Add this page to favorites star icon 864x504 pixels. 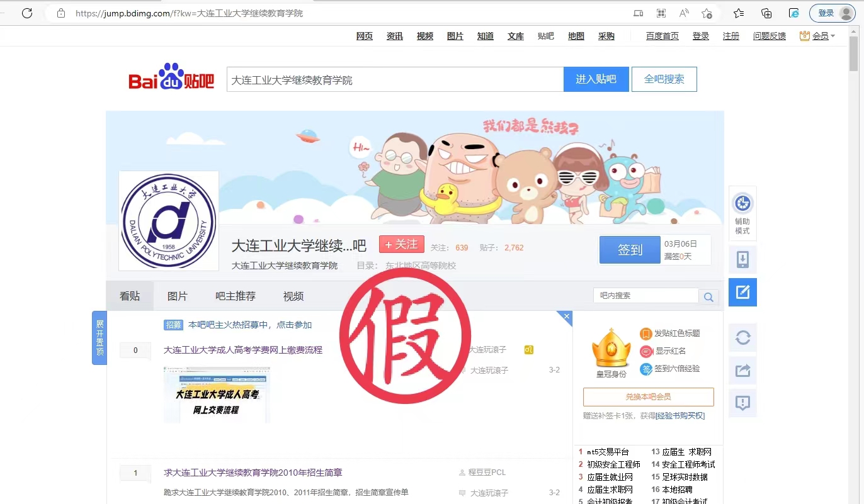[x=707, y=13]
